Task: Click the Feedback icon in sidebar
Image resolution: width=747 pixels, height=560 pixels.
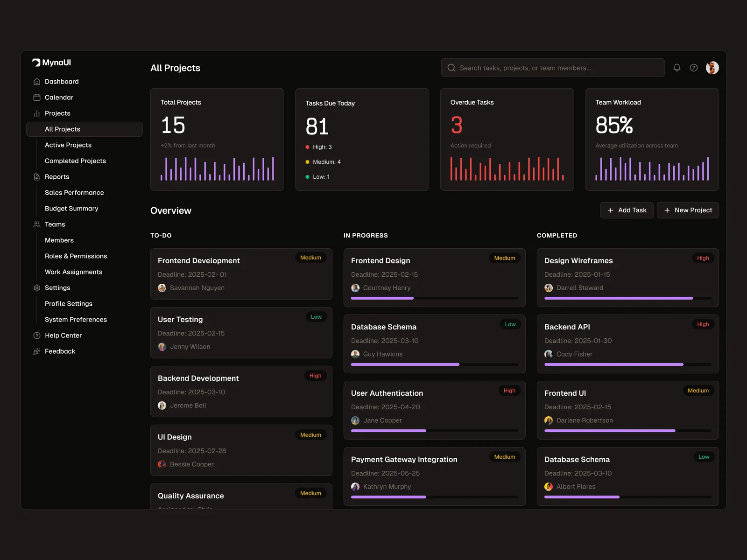Action: tap(37, 351)
